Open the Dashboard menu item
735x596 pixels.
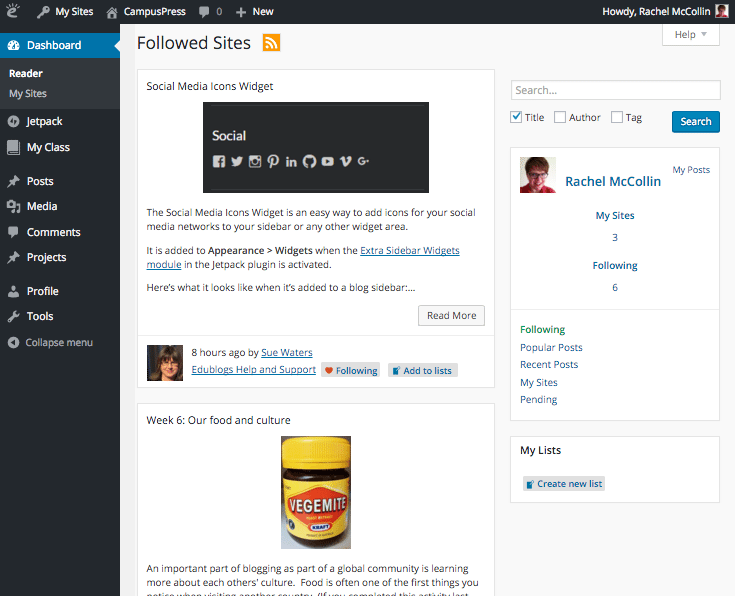(60, 45)
